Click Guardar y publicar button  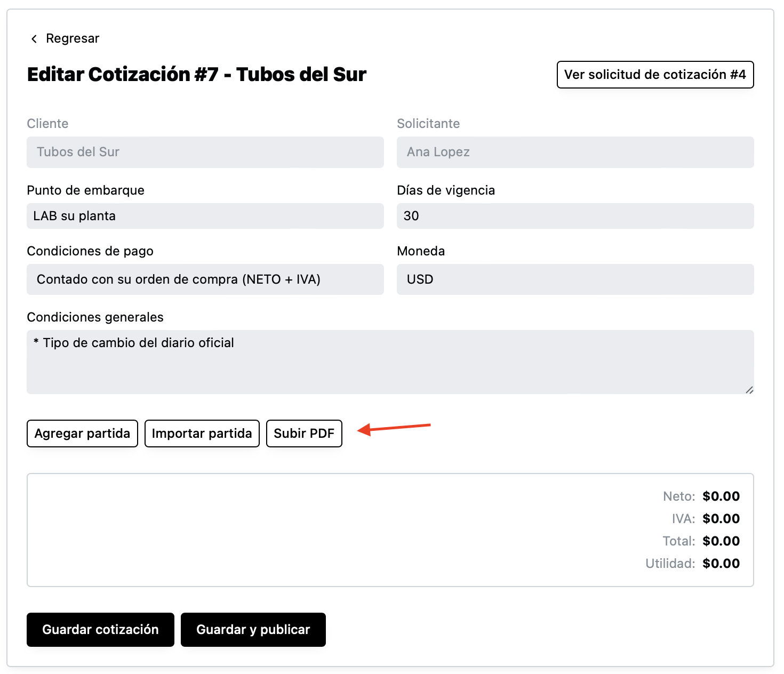(253, 630)
